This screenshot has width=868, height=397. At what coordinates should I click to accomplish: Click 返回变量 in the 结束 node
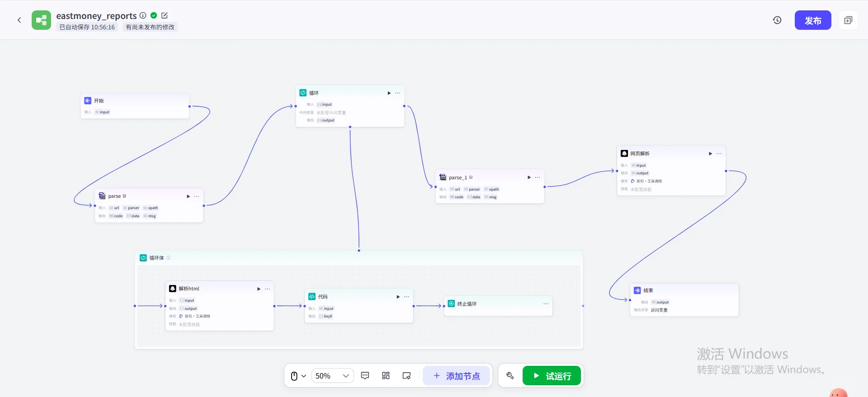pos(659,310)
